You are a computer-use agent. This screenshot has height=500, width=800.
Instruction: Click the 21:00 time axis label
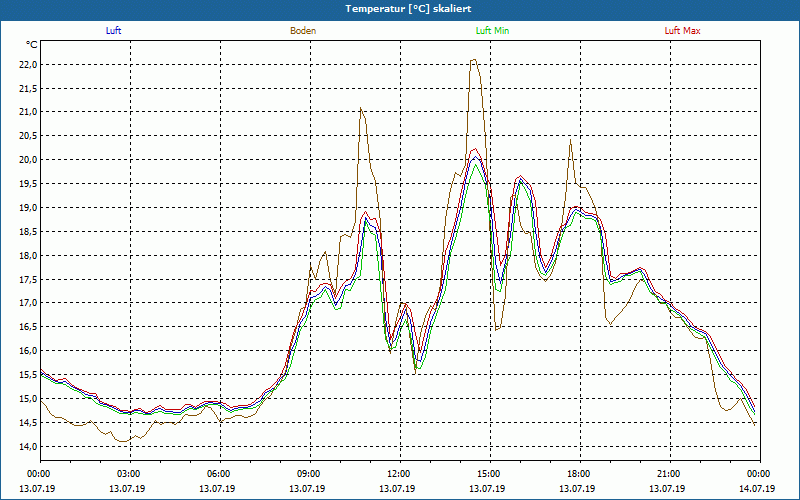pos(667,474)
